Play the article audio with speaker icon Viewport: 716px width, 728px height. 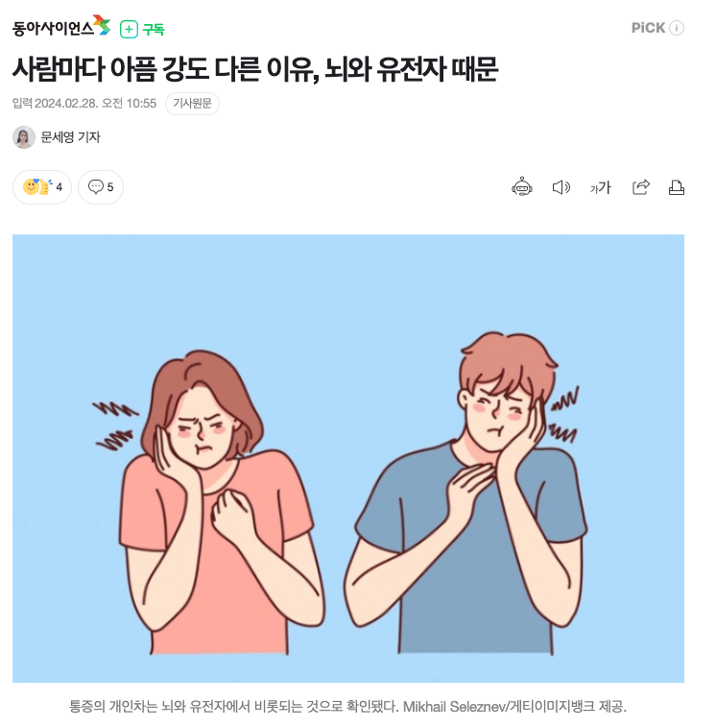coord(561,187)
